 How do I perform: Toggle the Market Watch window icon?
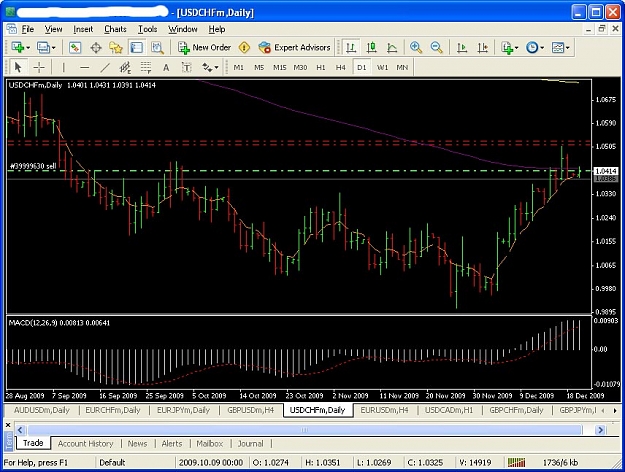pos(75,48)
